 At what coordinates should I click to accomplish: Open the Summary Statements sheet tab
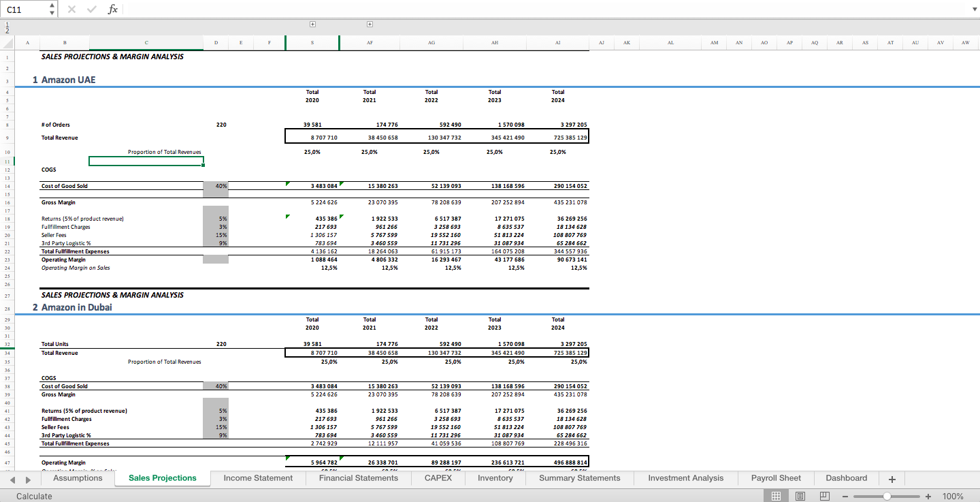(580, 478)
